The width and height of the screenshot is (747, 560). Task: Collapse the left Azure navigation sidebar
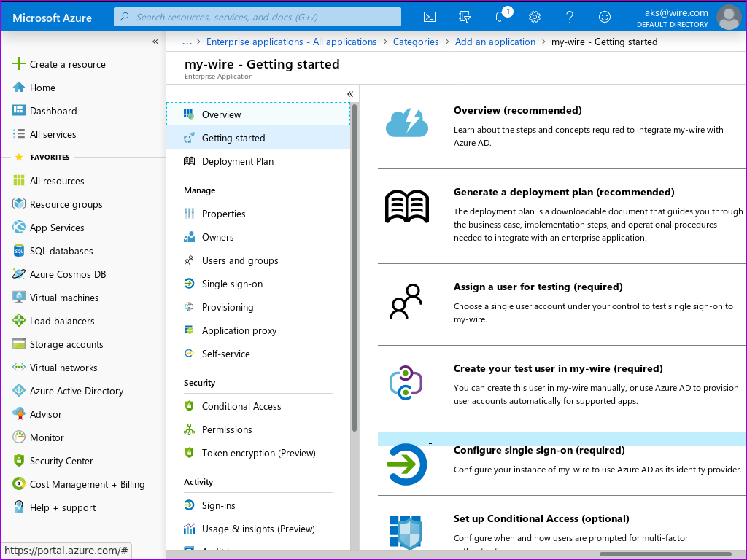(x=155, y=42)
